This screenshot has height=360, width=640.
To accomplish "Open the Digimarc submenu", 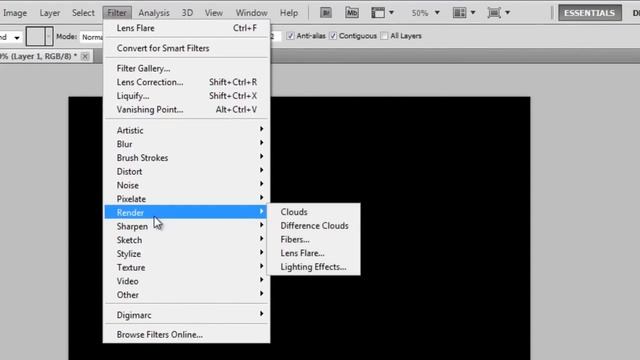I will (x=186, y=315).
